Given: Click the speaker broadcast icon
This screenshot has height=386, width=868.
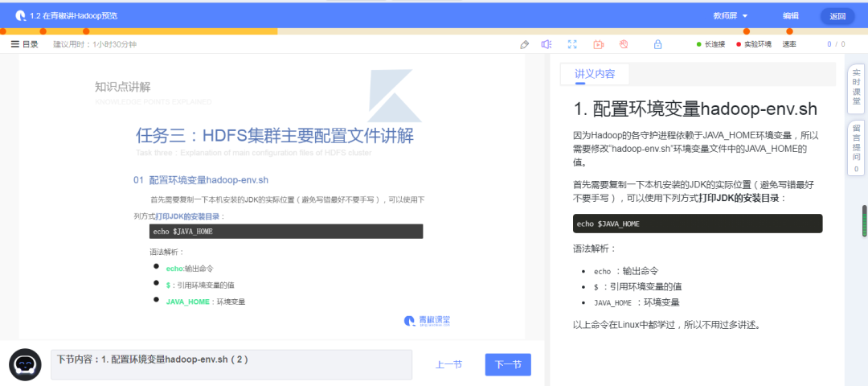Looking at the screenshot, I should pos(547,44).
